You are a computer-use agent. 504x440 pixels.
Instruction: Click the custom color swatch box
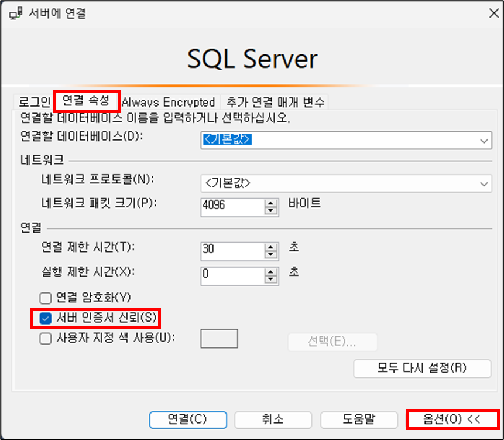pyautogui.click(x=220, y=338)
